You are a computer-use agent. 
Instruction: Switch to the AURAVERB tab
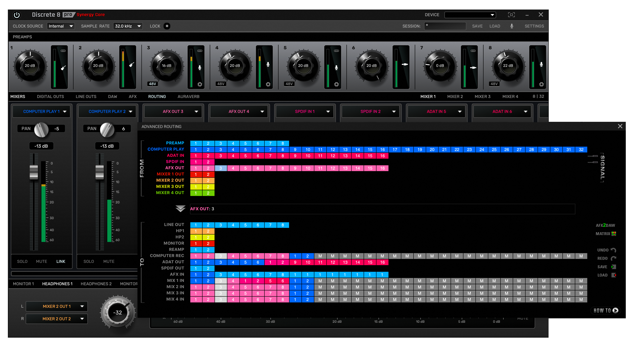tap(188, 97)
